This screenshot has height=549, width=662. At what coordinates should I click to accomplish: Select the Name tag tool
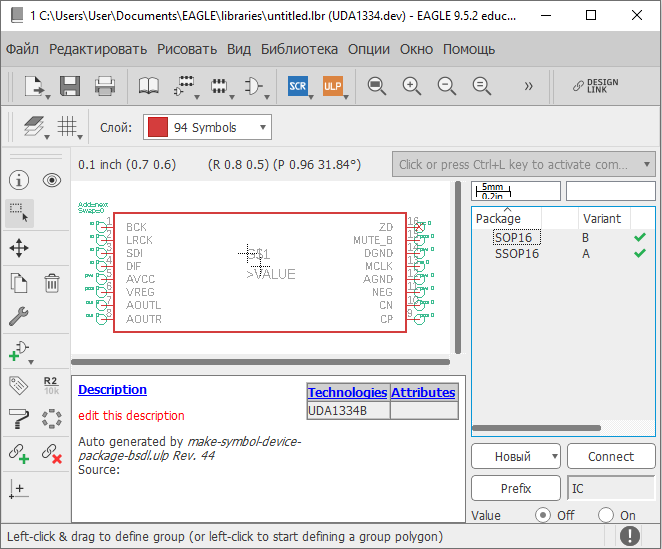click(19, 385)
